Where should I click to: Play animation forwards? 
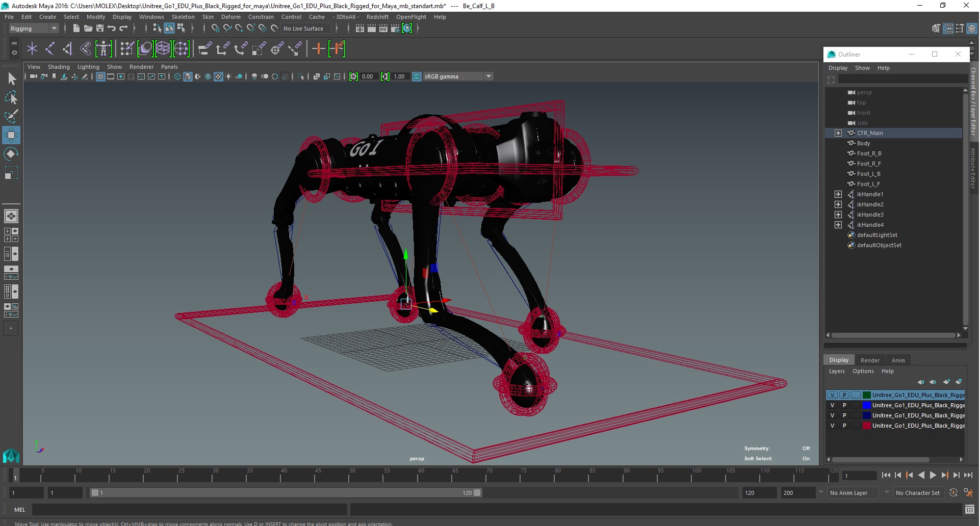[x=933, y=475]
